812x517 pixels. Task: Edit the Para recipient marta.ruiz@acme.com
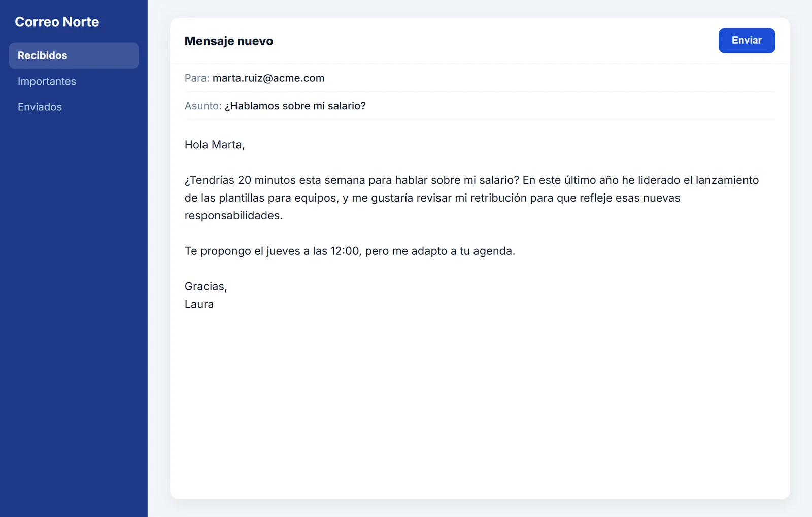pyautogui.click(x=268, y=78)
